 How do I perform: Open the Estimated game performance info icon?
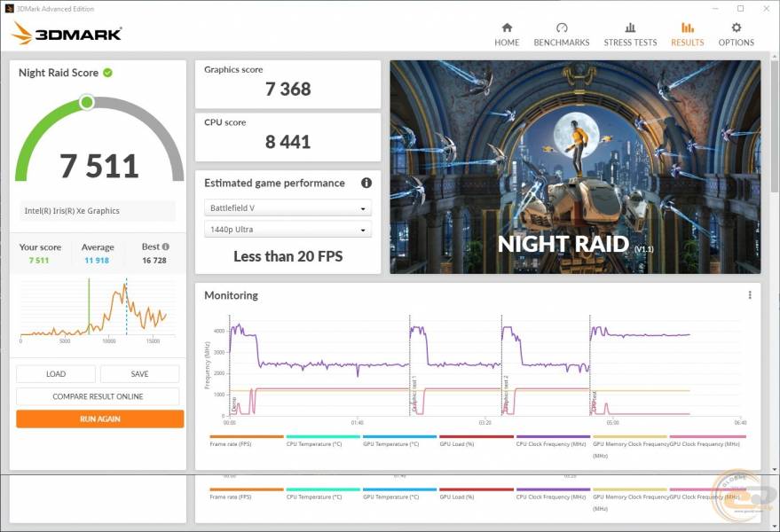point(366,183)
